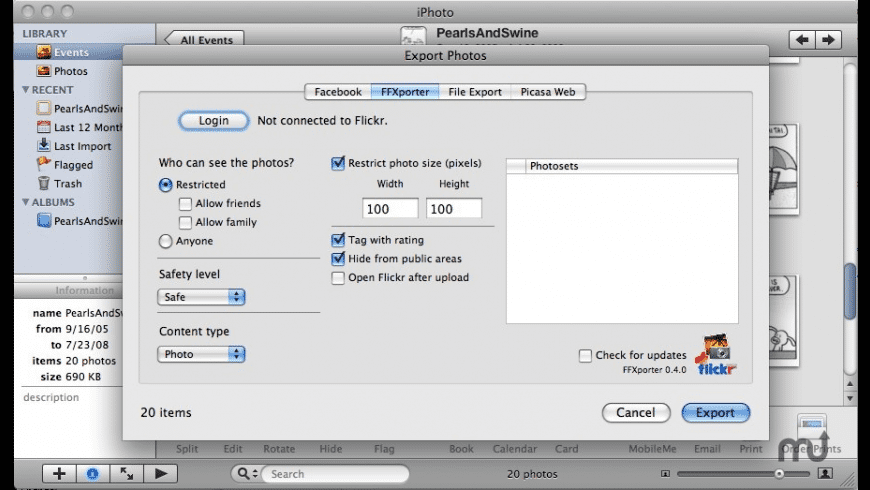The image size is (870, 490).
Task: Select the Events icon in Library sidebar
Action: coord(44,52)
